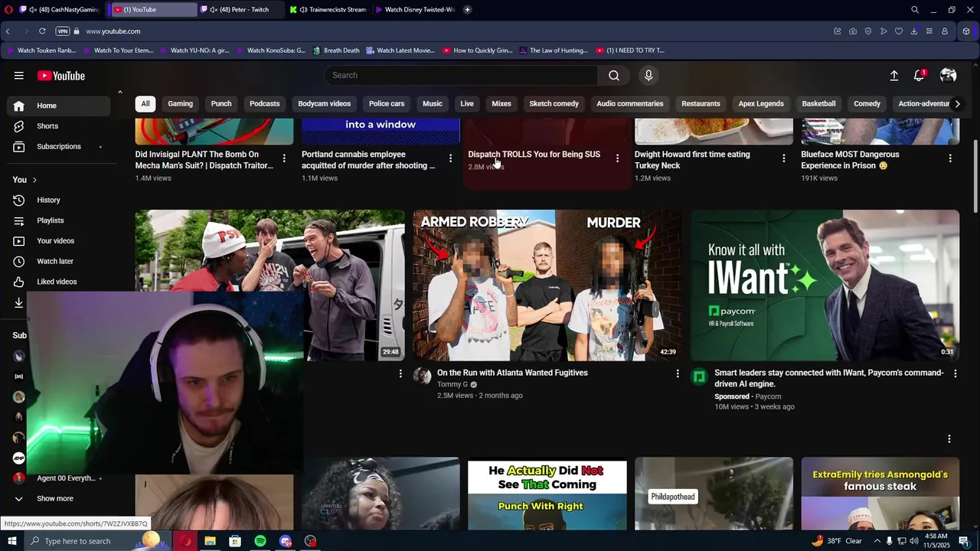This screenshot has height=551, width=980.
Task: Select the Sketch comedy chip
Action: (x=554, y=103)
